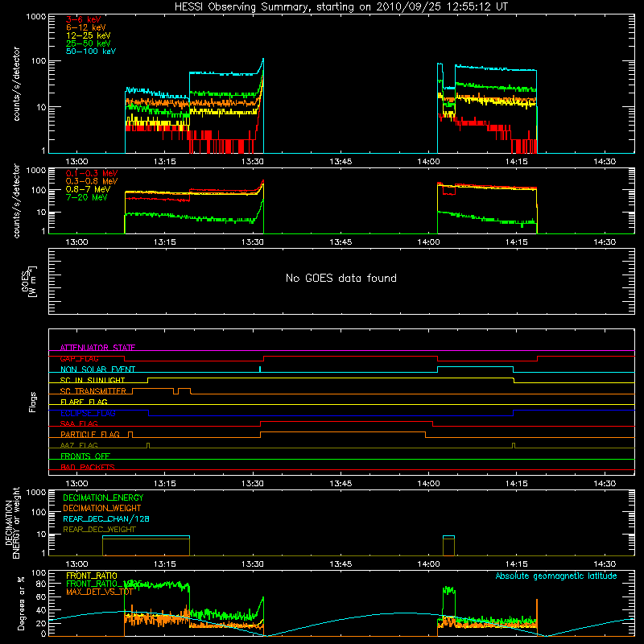Viewport: 644px width, 644px height.
Task: Click the 'Absolute geomagnetic latitude' label
Action: click(x=556, y=576)
